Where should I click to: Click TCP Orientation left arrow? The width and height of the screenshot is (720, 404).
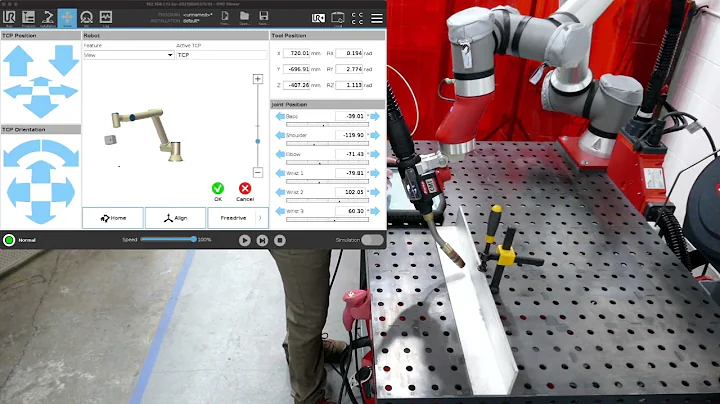click(x=18, y=192)
